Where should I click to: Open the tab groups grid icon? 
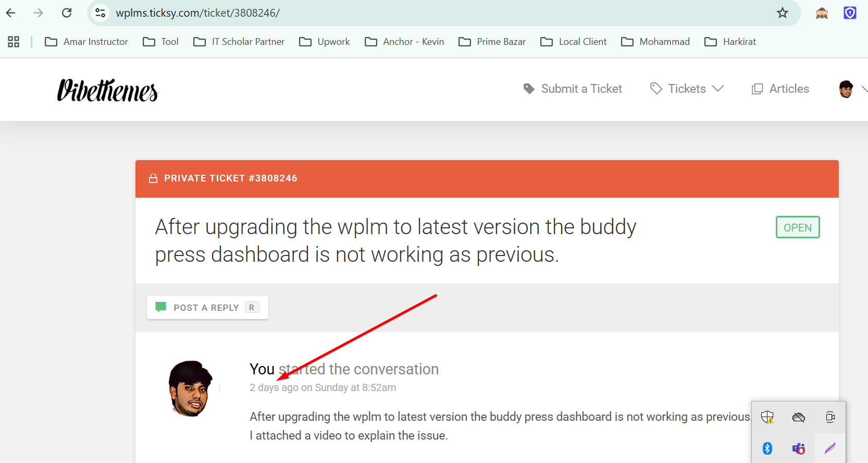[14, 42]
